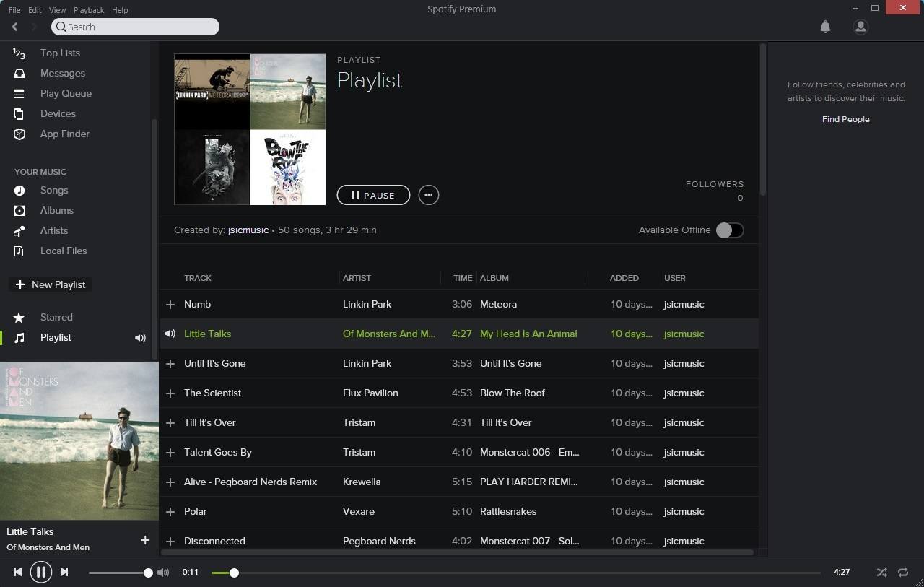Skip to the next track
This screenshot has height=587, width=924.
pyautogui.click(x=64, y=572)
